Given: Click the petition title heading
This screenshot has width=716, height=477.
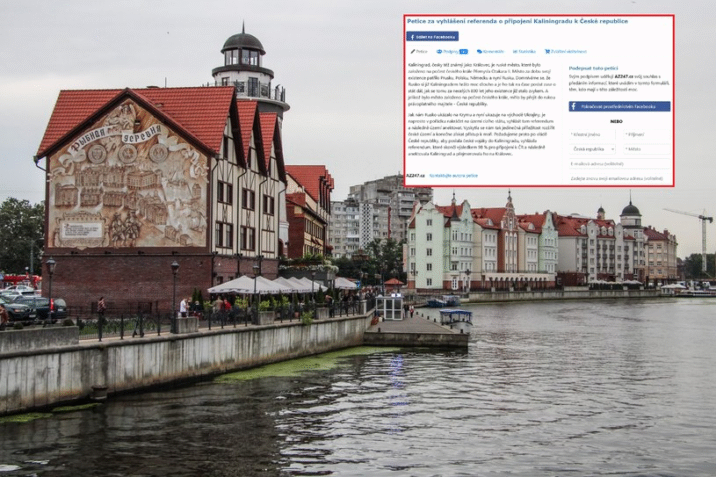Looking at the screenshot, I should click(517, 21).
